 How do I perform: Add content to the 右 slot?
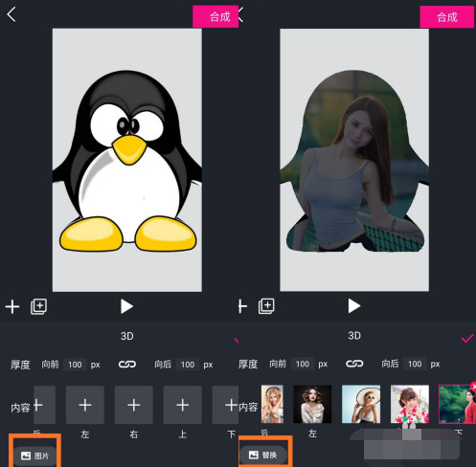tap(134, 405)
